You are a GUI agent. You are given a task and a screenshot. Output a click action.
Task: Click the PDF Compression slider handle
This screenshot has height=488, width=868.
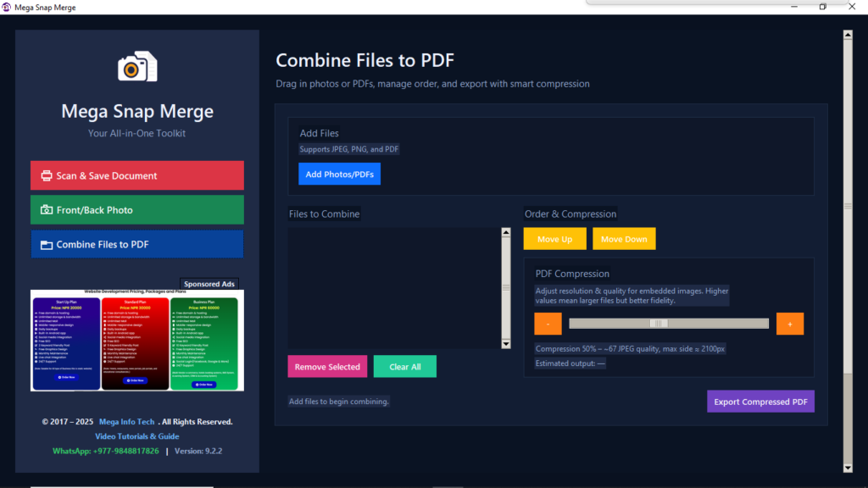[x=658, y=323]
